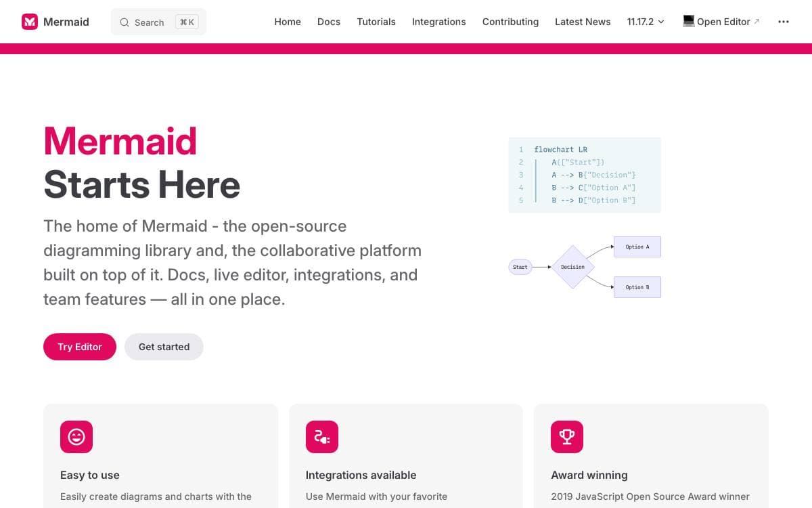Click the Option B node in the diagram
This screenshot has height=508, width=812.
[x=637, y=287]
